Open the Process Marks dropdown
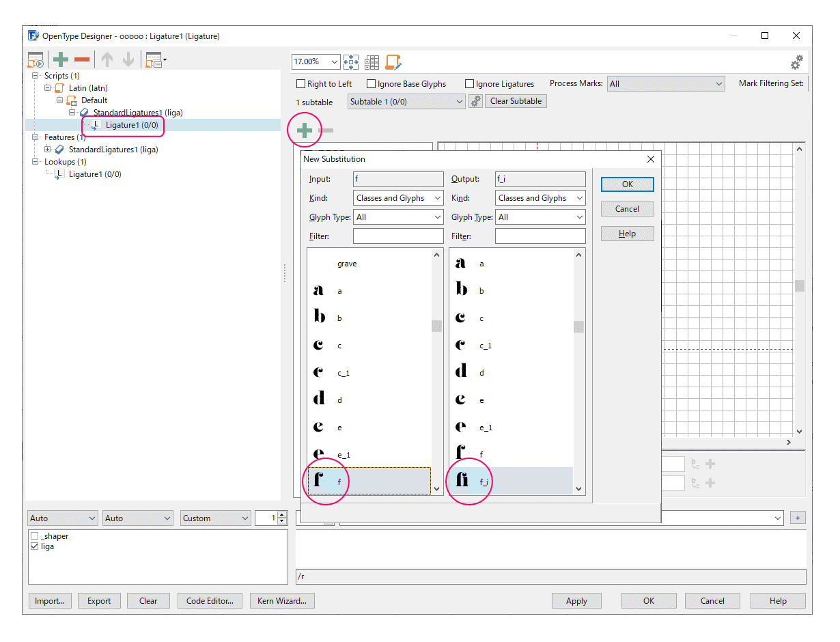 (x=665, y=84)
